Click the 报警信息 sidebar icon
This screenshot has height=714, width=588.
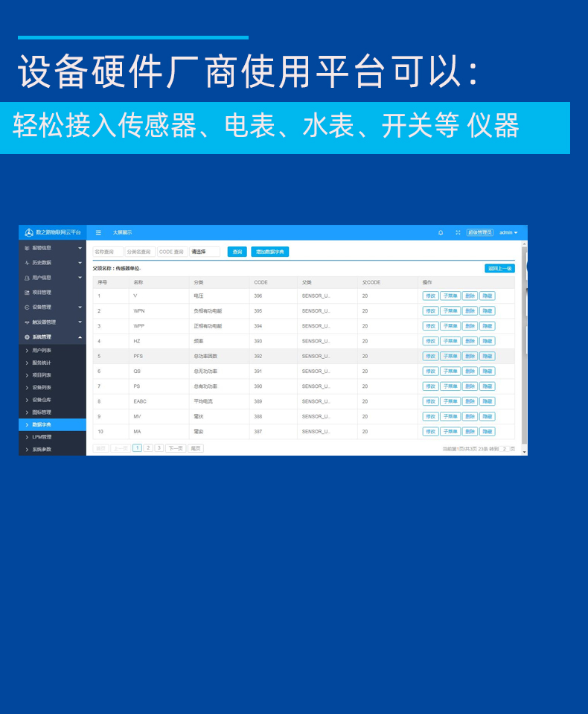coord(27,248)
